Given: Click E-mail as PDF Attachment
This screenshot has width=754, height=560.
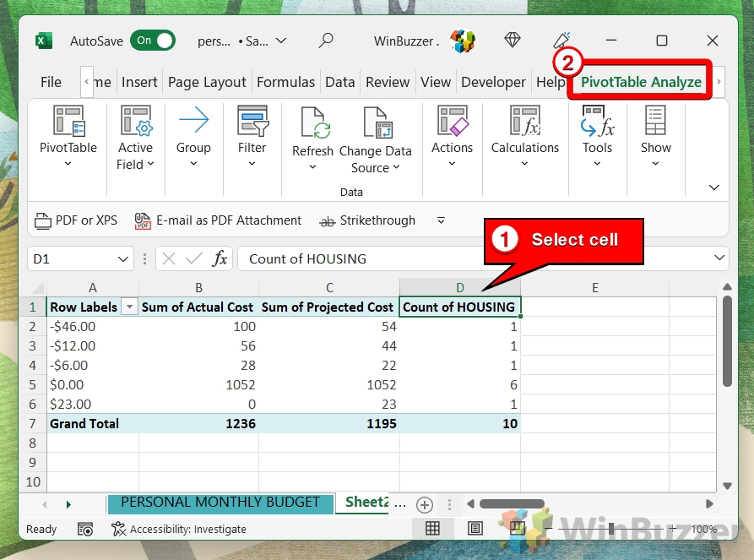Looking at the screenshot, I should point(218,220).
